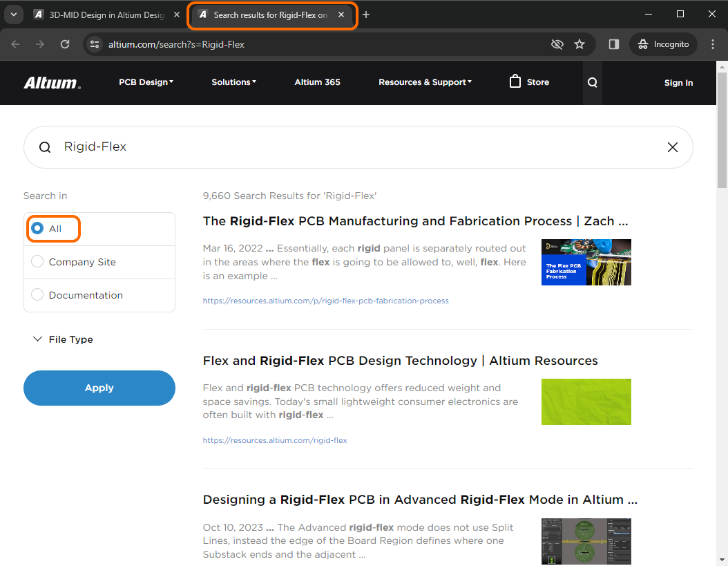
Task: Click the browser address bar URL
Action: [x=176, y=44]
